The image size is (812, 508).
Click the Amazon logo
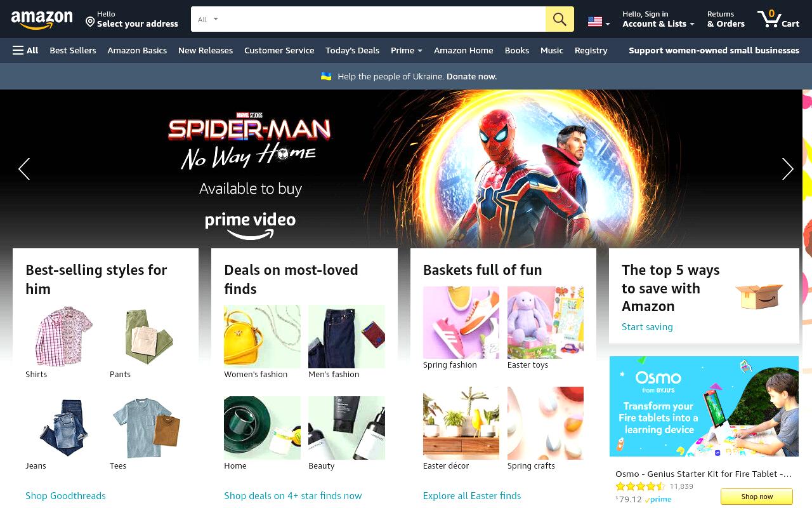pyautogui.click(x=42, y=20)
